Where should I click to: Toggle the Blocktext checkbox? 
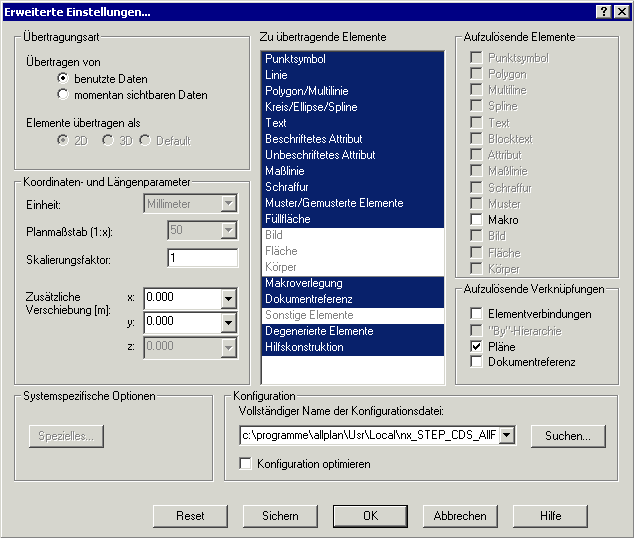click(x=477, y=138)
